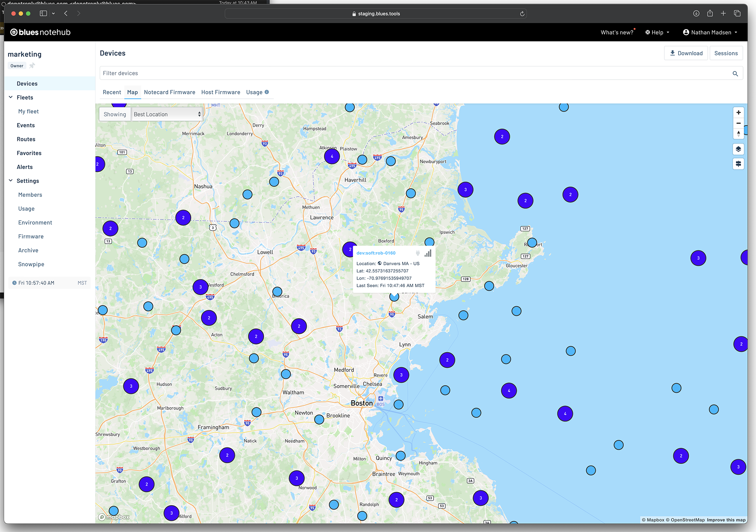
Task: Open the Notecard Firmware tab
Action: point(170,92)
